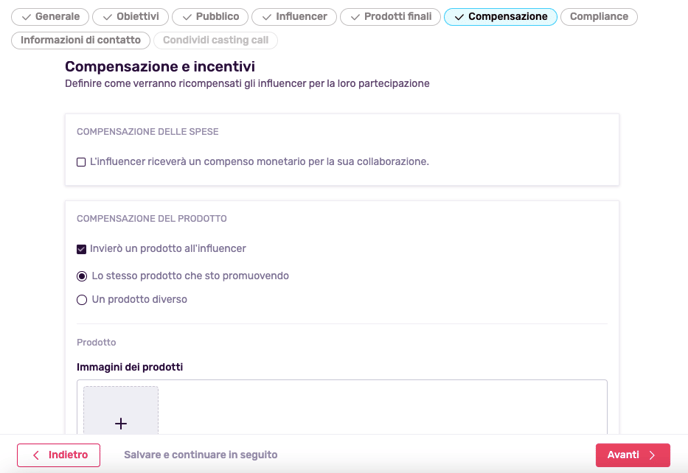Open the Informazioni di contatto tab
Viewport: 688px width, 473px height.
click(x=81, y=40)
